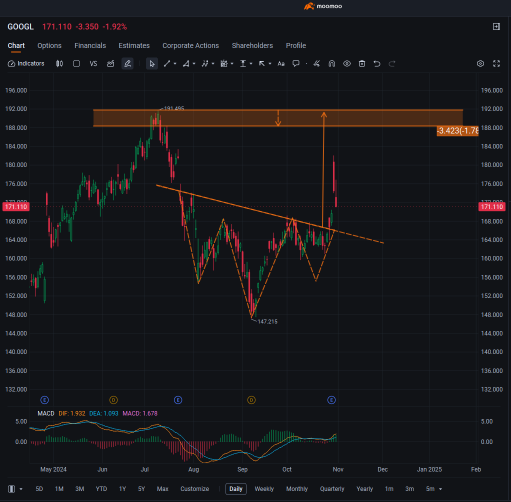Open the Estimates tab
This screenshot has height=502, width=511.
click(134, 46)
